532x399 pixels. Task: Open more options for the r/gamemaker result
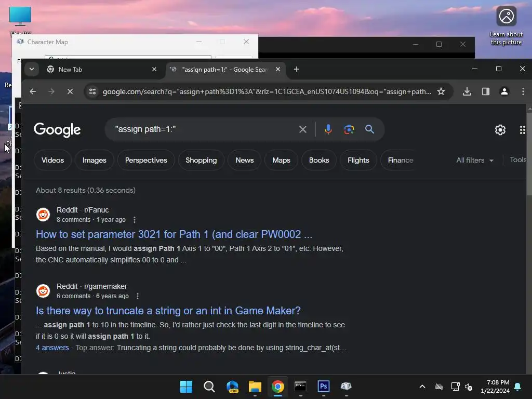(137, 296)
